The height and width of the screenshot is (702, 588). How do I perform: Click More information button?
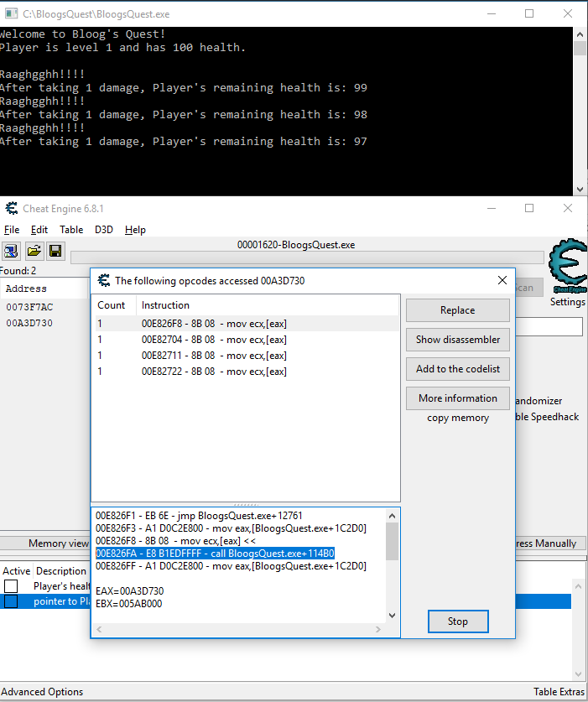point(458,398)
